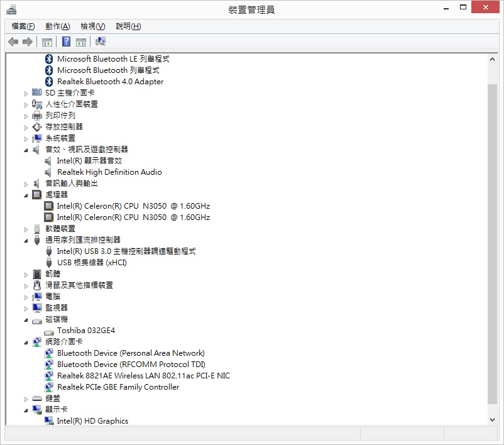Image resolution: width=504 pixels, height=445 pixels.
Task: Click the disk drive icon of 磁碟機
Action: point(37,321)
